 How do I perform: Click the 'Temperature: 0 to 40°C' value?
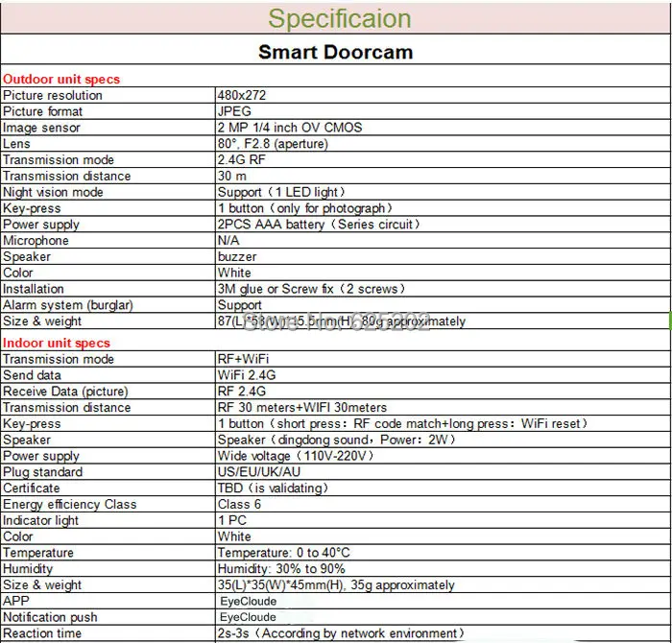pyautogui.click(x=284, y=553)
